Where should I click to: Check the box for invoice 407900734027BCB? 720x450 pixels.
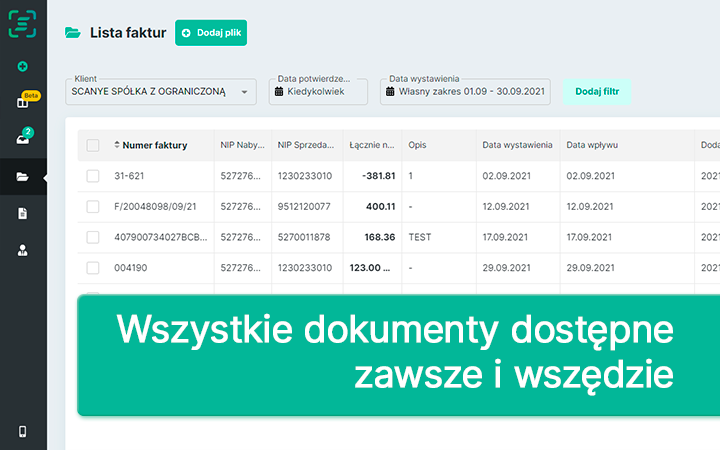pyautogui.click(x=93, y=237)
